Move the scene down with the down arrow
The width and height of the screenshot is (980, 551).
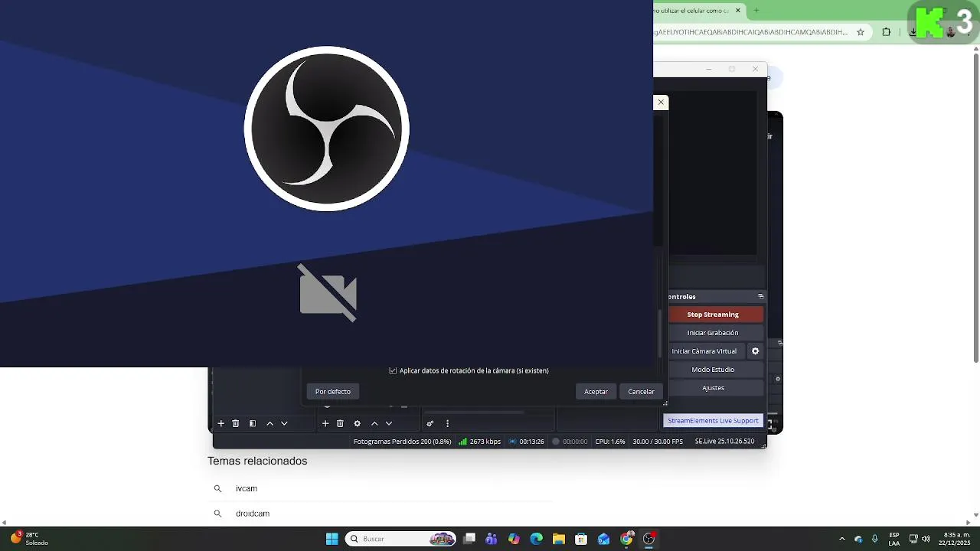click(284, 423)
